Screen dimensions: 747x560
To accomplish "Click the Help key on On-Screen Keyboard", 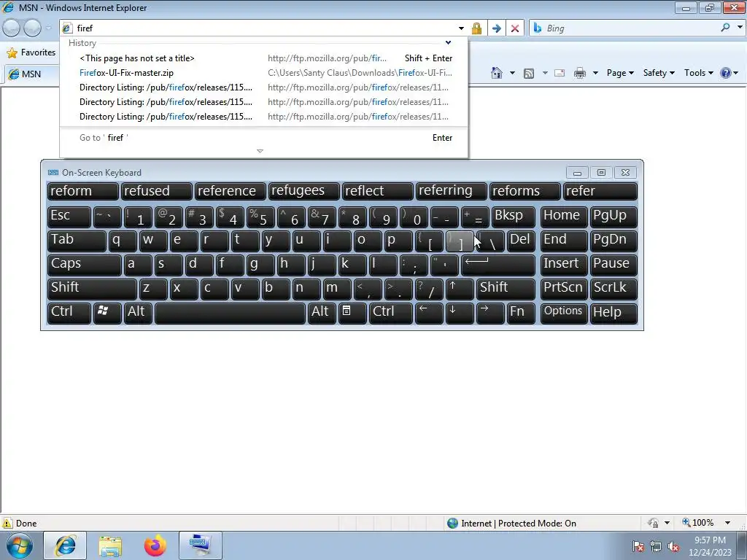I will point(614,313).
